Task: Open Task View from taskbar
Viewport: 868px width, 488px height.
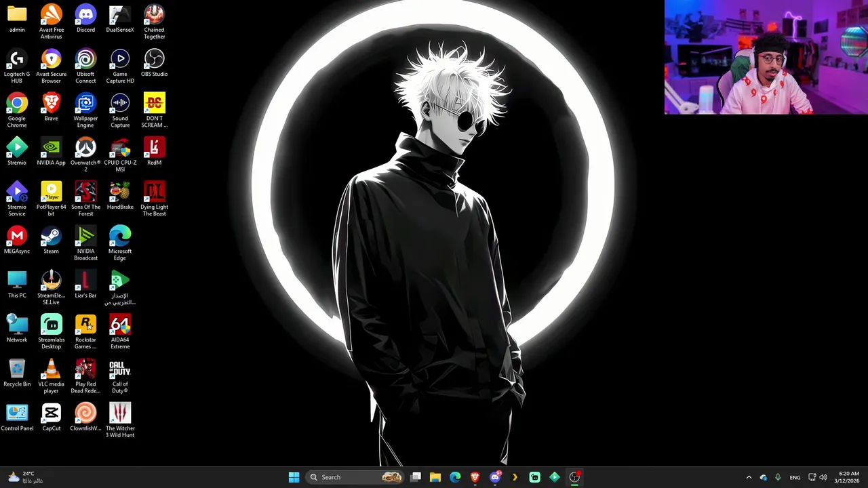Action: click(416, 477)
